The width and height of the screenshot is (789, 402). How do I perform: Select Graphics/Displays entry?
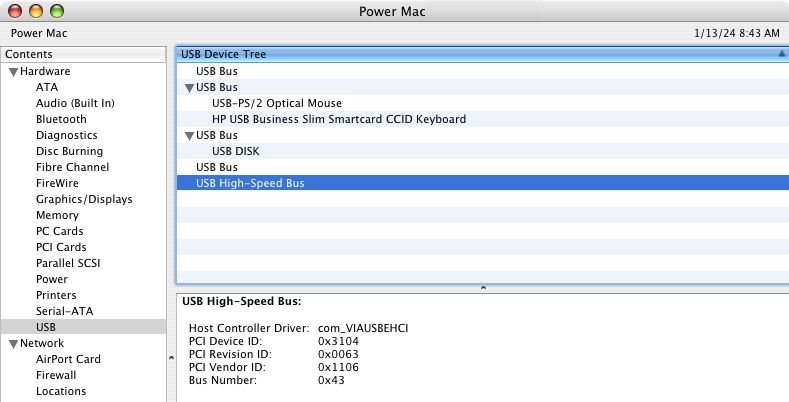(x=84, y=199)
